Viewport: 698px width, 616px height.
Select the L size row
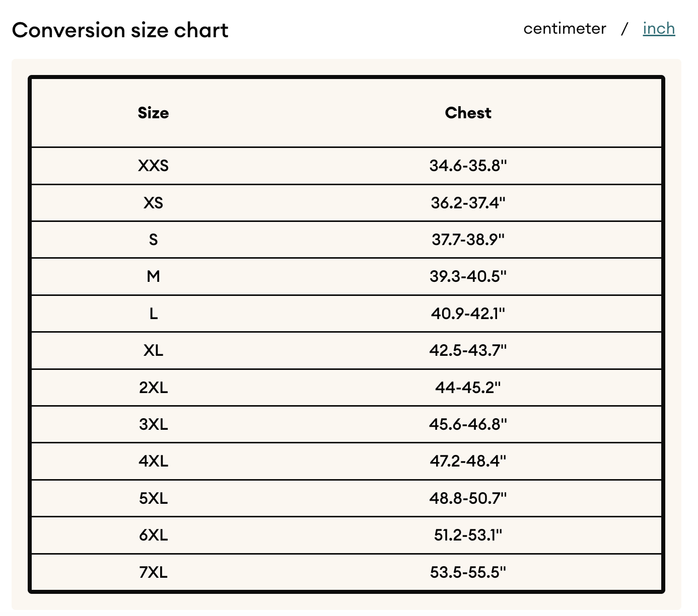pyautogui.click(x=346, y=314)
